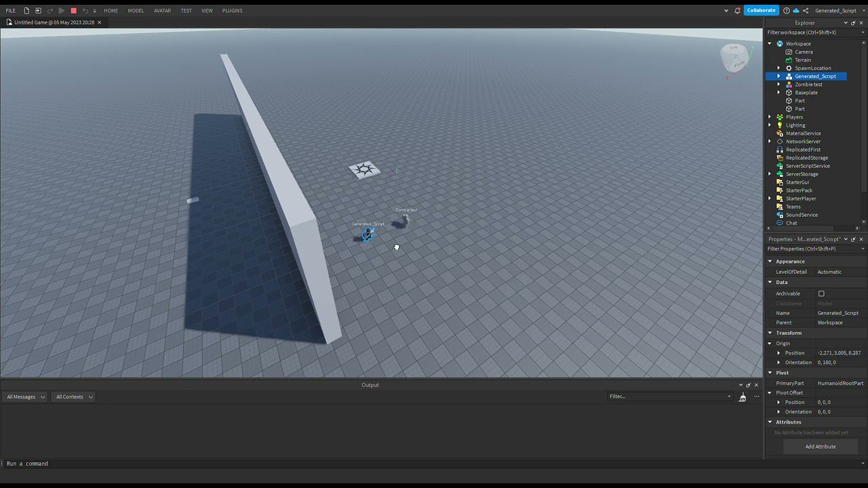Select the ReplicatedStorage icon
The image size is (868, 488).
pyautogui.click(x=780, y=158)
